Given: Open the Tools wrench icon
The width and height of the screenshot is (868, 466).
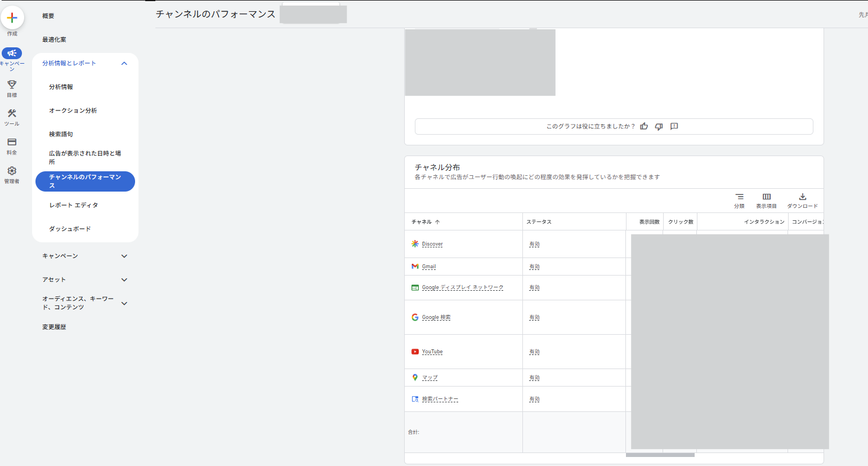Looking at the screenshot, I should [x=12, y=113].
